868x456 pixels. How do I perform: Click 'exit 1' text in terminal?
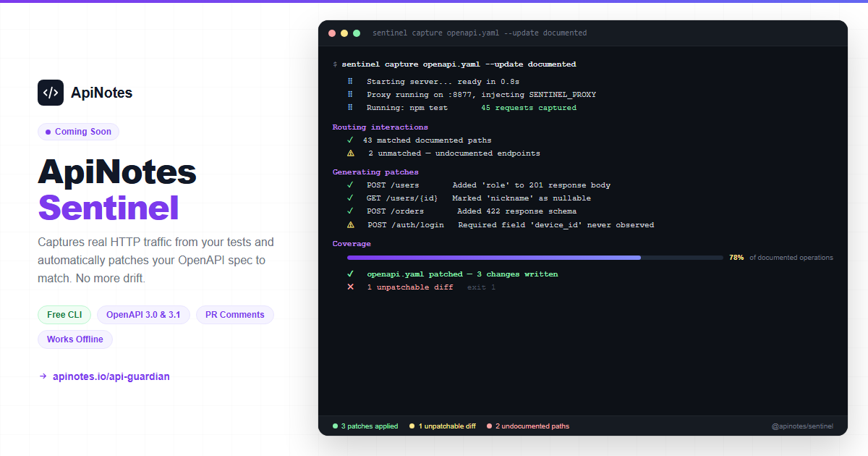(481, 287)
